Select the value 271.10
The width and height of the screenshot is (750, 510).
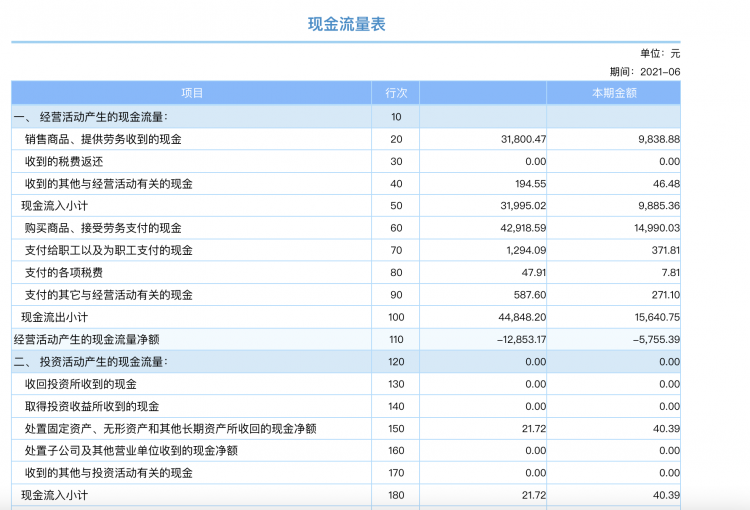click(665, 295)
